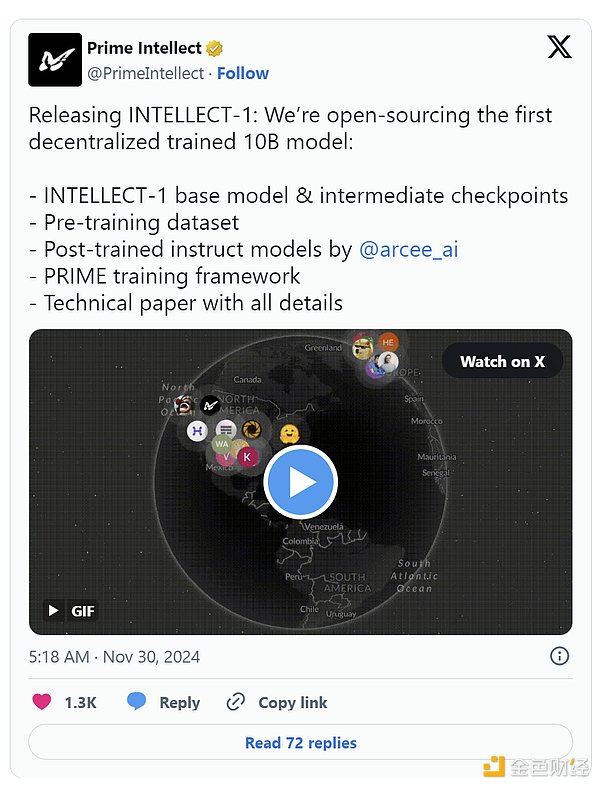The image size is (600, 788).
Task: Play the globe GIF video
Action: 300,482
